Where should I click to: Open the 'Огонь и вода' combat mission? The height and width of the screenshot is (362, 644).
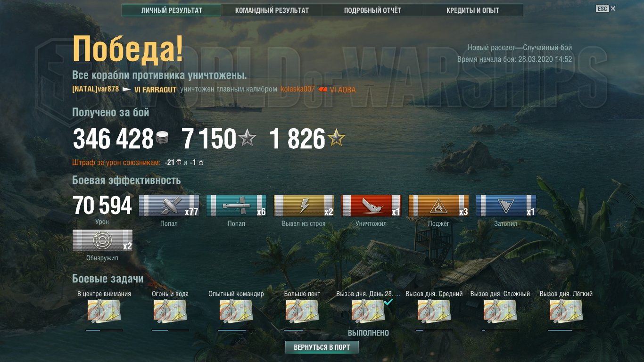click(170, 311)
